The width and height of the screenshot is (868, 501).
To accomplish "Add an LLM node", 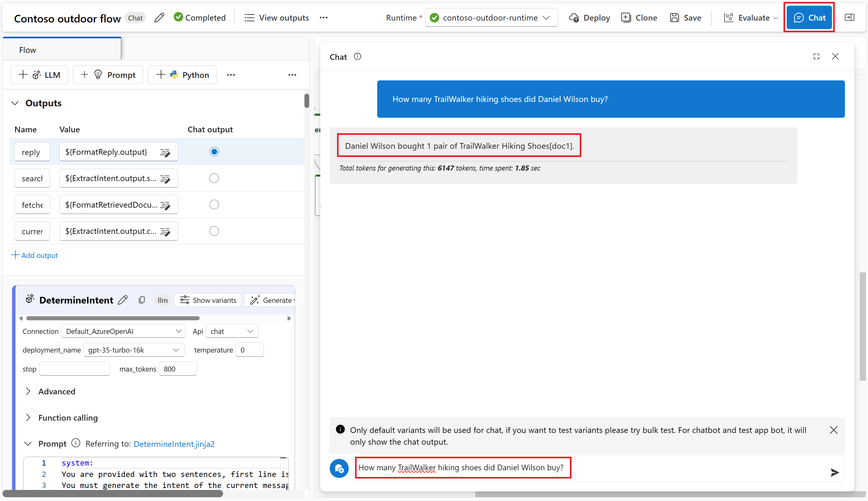I will pyautogui.click(x=39, y=75).
